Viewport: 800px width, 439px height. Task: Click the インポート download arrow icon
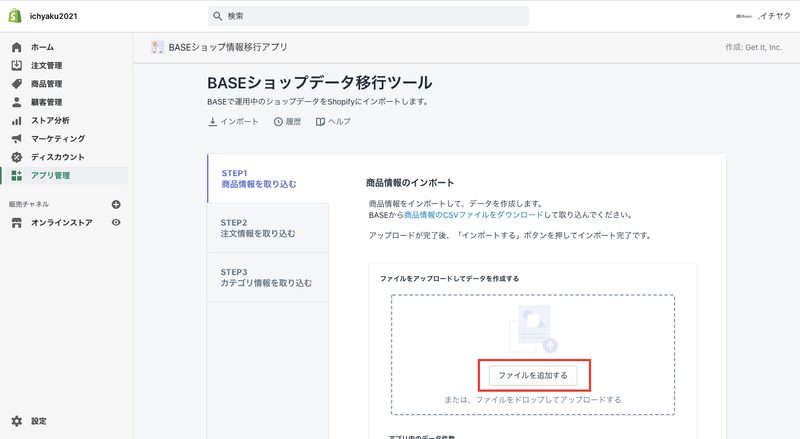point(213,122)
